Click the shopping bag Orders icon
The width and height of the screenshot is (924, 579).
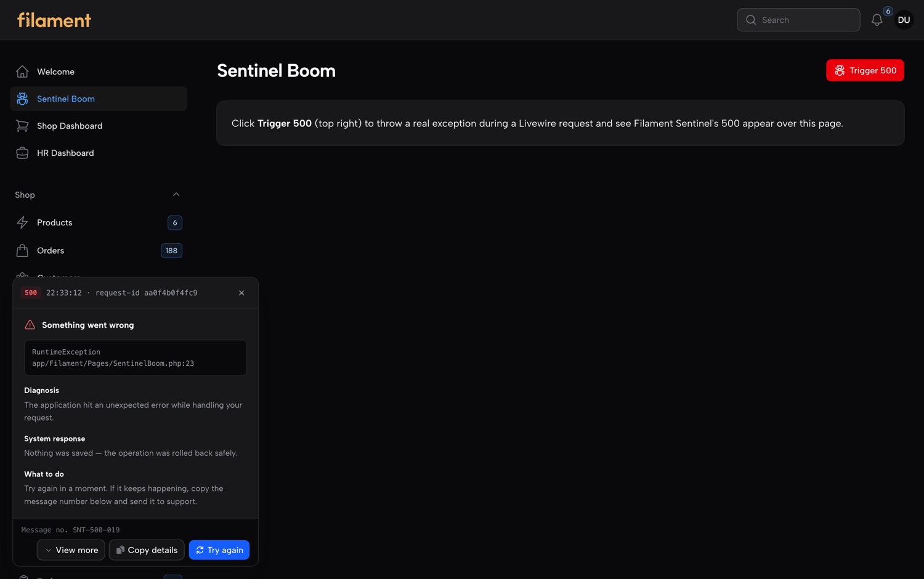[22, 251]
